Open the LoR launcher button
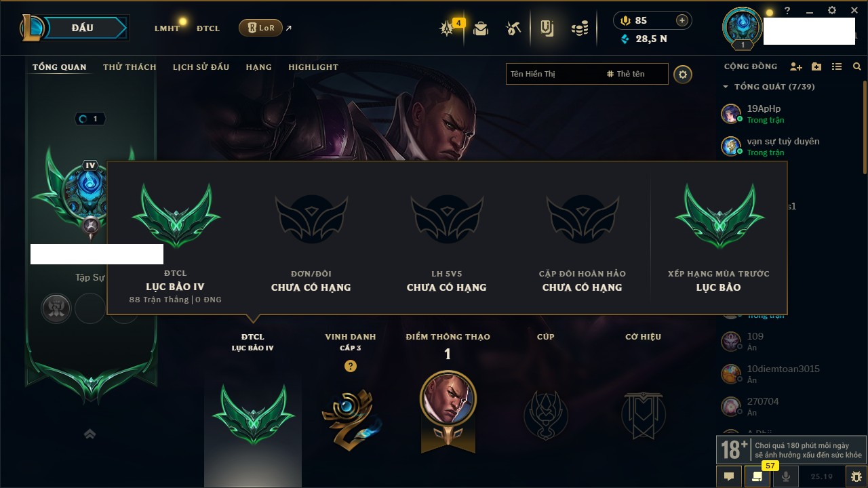This screenshot has height=488, width=868. pos(260,28)
